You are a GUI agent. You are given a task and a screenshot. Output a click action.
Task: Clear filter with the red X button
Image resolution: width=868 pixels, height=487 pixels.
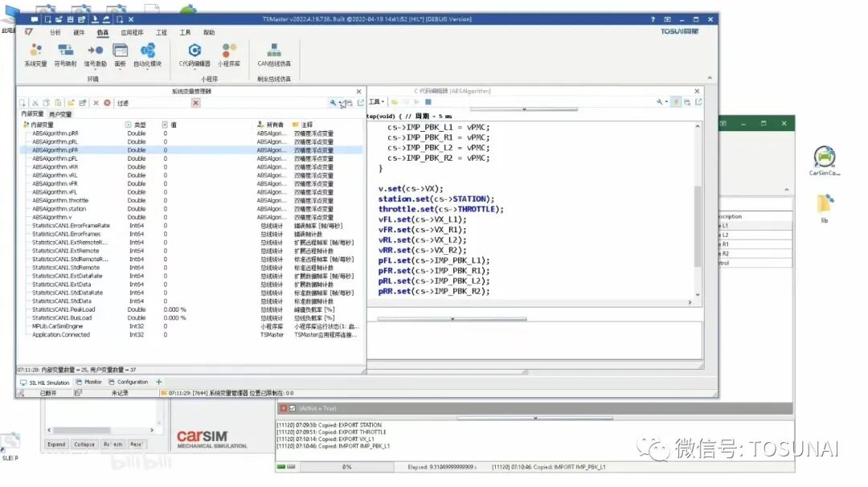[x=195, y=103]
